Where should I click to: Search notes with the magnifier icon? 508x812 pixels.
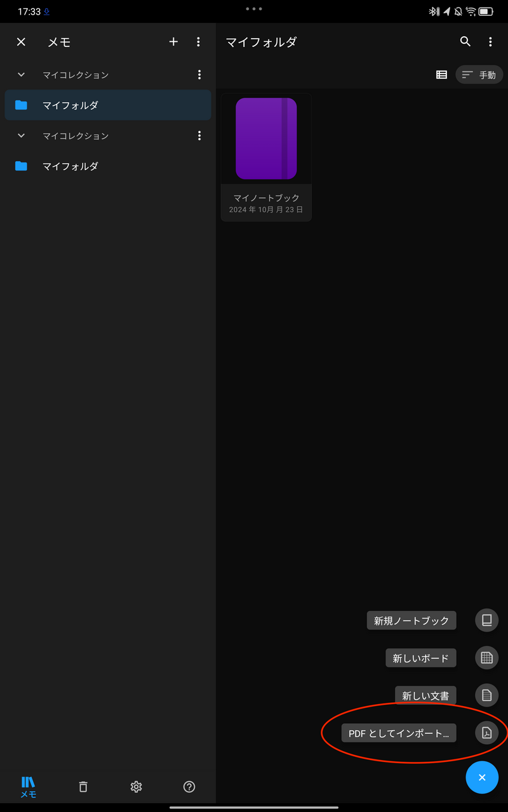(465, 42)
